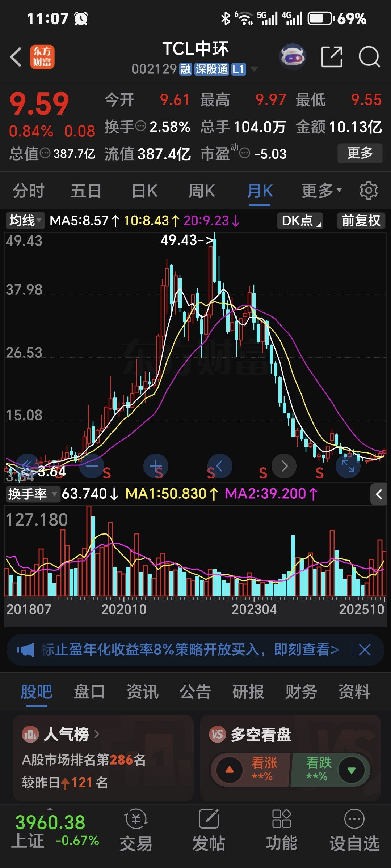Open 资讯 tab
The width and height of the screenshot is (391, 868).
pyautogui.click(x=143, y=692)
